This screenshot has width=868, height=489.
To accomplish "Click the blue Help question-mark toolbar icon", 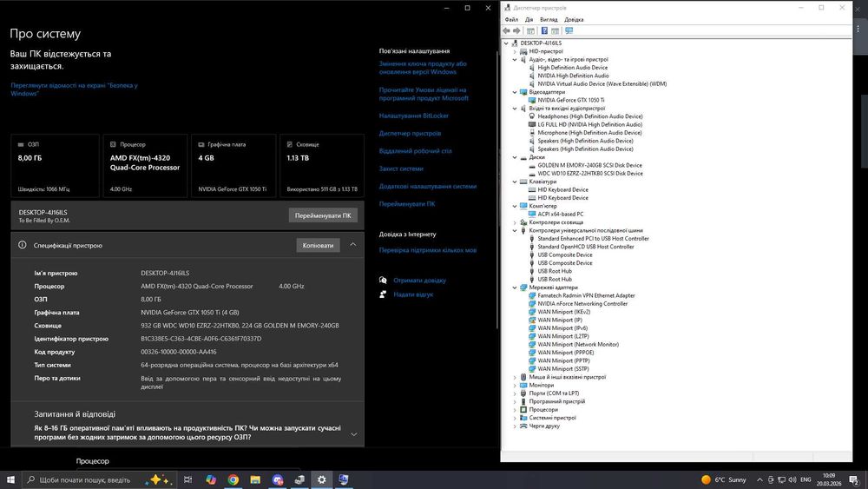I will pyautogui.click(x=544, y=31).
